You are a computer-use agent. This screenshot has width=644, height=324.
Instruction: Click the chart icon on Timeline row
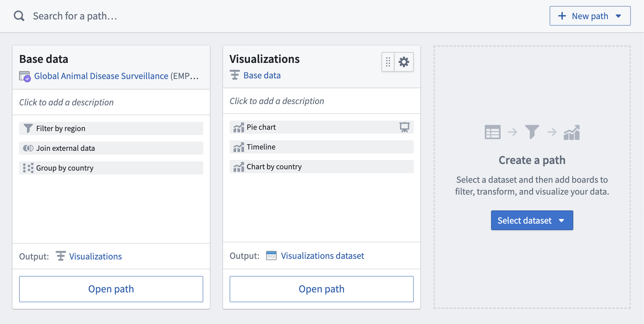(x=239, y=147)
